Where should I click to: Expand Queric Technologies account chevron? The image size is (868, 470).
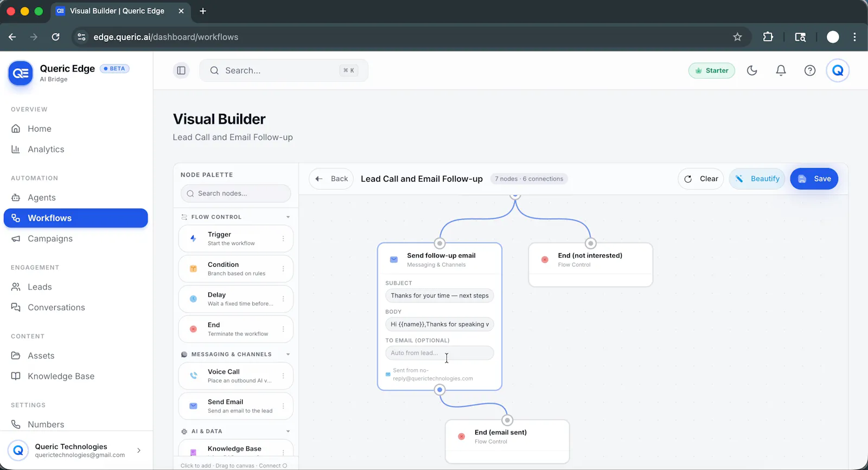pyautogui.click(x=139, y=450)
